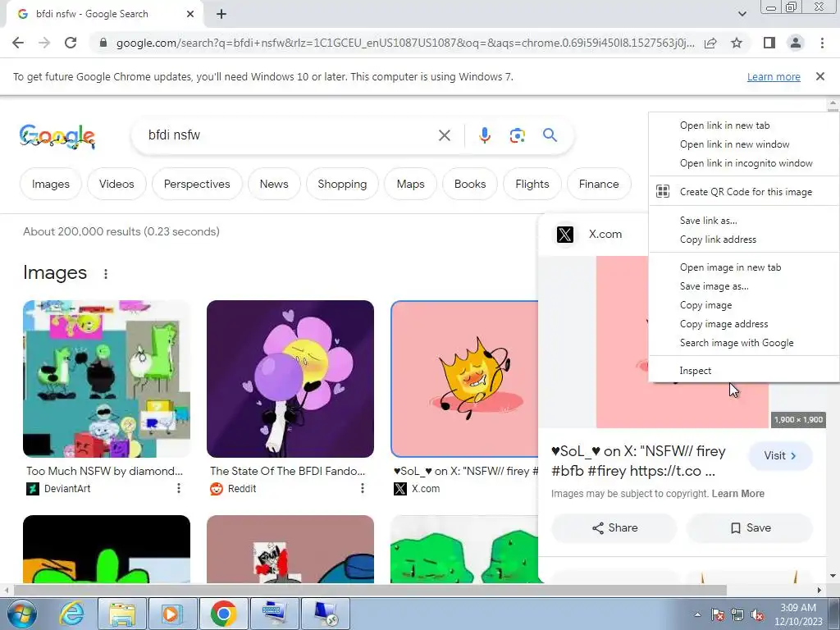The height and width of the screenshot is (630, 840).
Task: Open Windows Media Player from the taskbar
Action: (172, 614)
